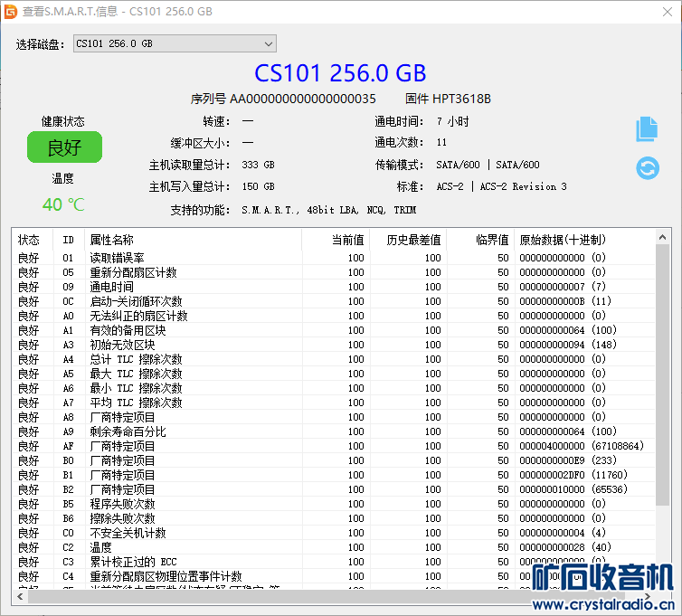
Task: Select the 有效的备用区块 row
Action: pyautogui.click(x=333, y=330)
